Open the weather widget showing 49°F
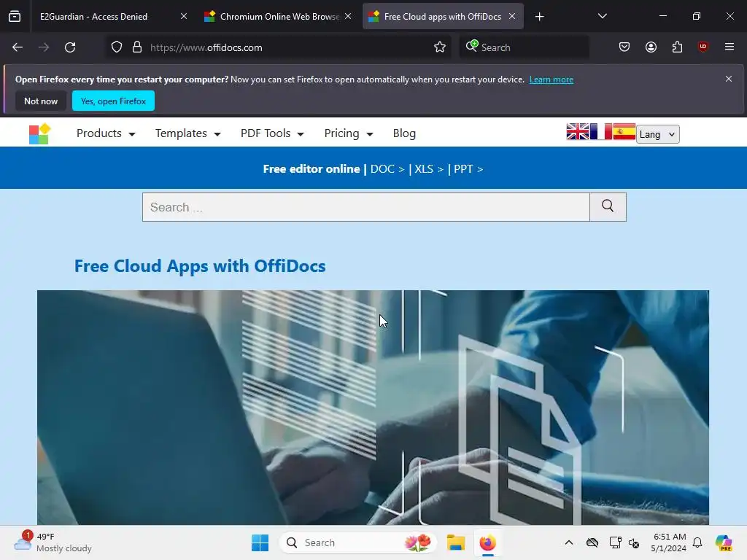This screenshot has height=560, width=747. (53, 542)
